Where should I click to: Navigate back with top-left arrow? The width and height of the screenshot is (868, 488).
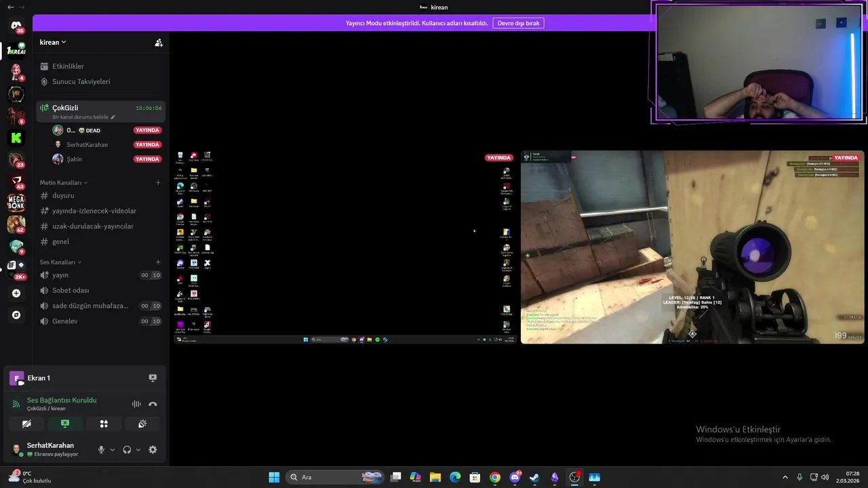point(10,7)
